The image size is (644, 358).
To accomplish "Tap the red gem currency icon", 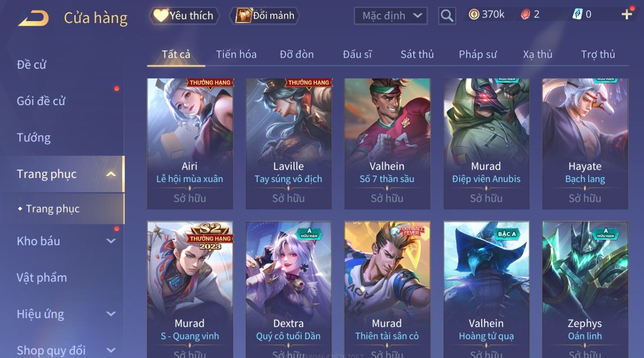I will click(525, 15).
